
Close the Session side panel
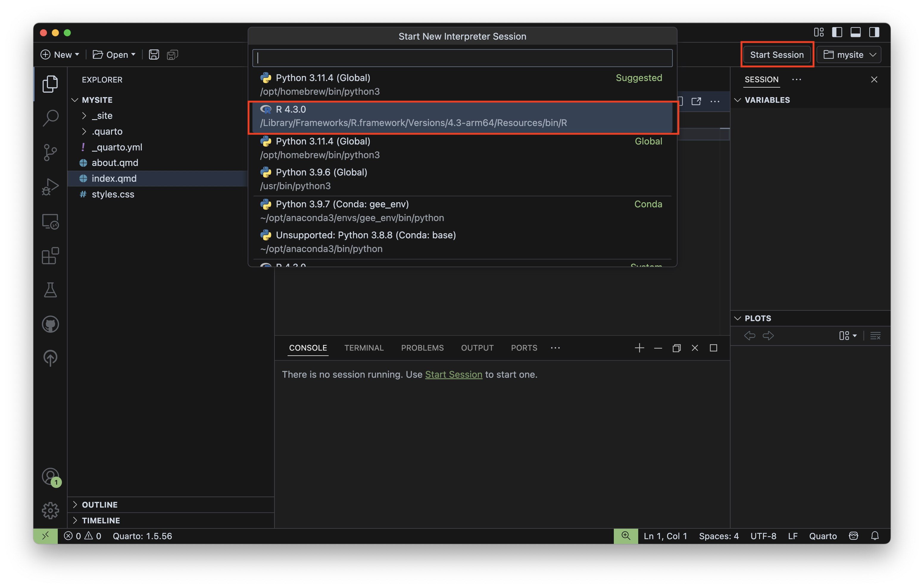[x=874, y=80]
